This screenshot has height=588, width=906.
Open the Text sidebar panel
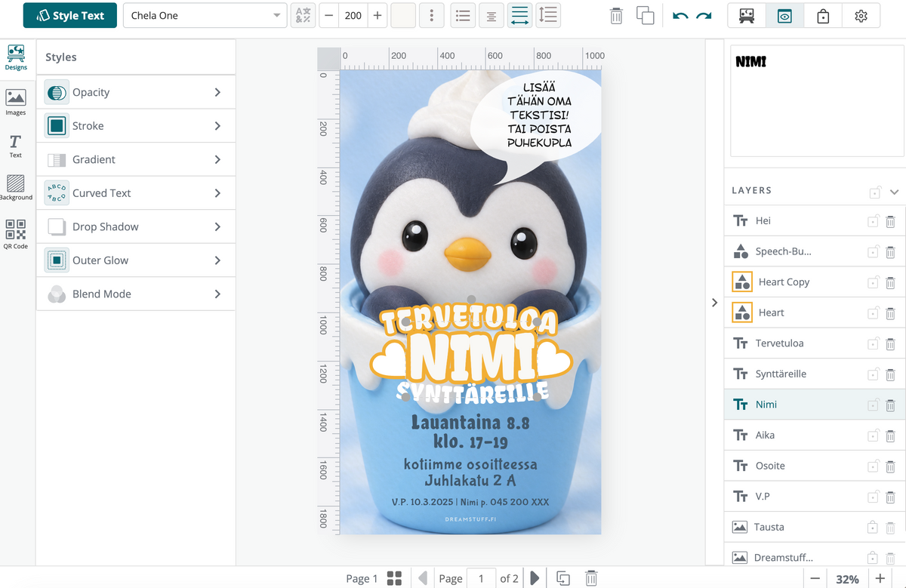16,146
